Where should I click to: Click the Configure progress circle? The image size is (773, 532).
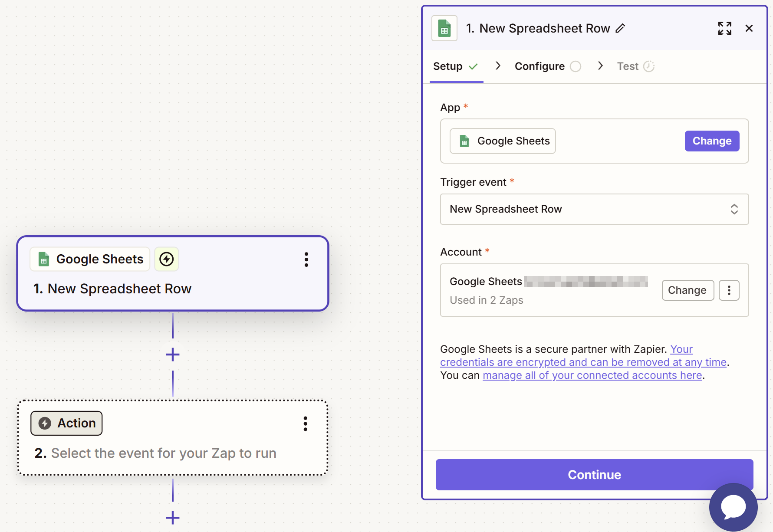point(576,66)
